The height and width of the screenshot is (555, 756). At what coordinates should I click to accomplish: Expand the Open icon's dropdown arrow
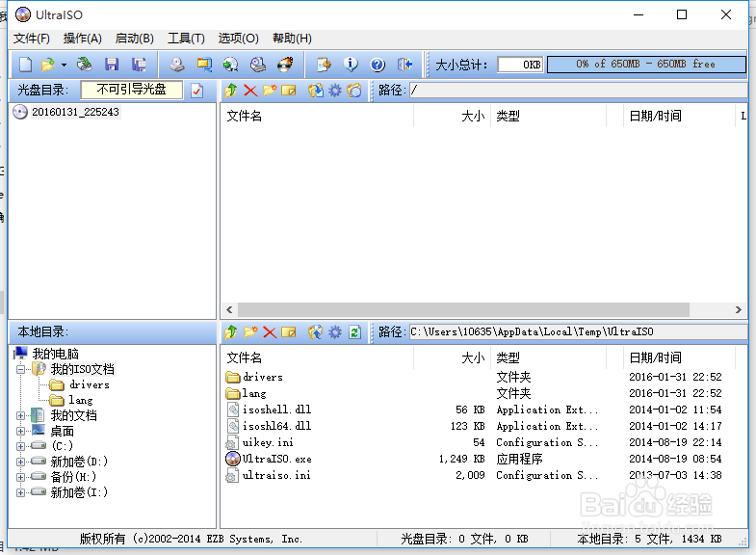pos(64,65)
